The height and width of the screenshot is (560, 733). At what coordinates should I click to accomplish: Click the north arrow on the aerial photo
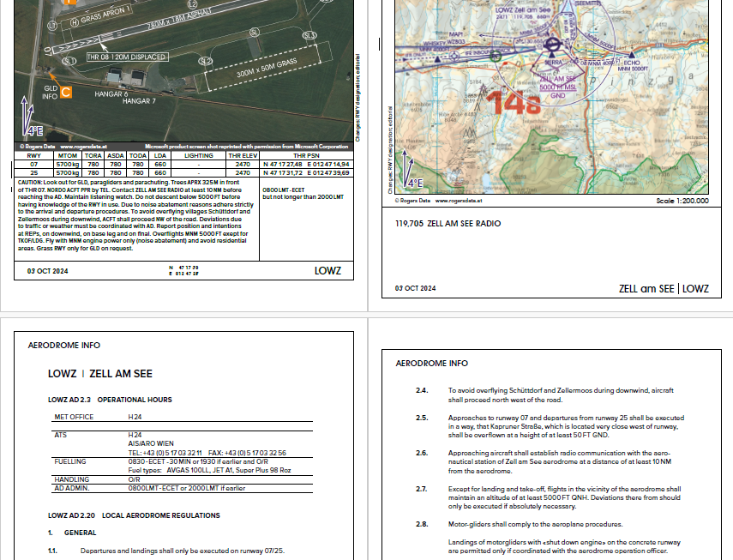pos(27,116)
